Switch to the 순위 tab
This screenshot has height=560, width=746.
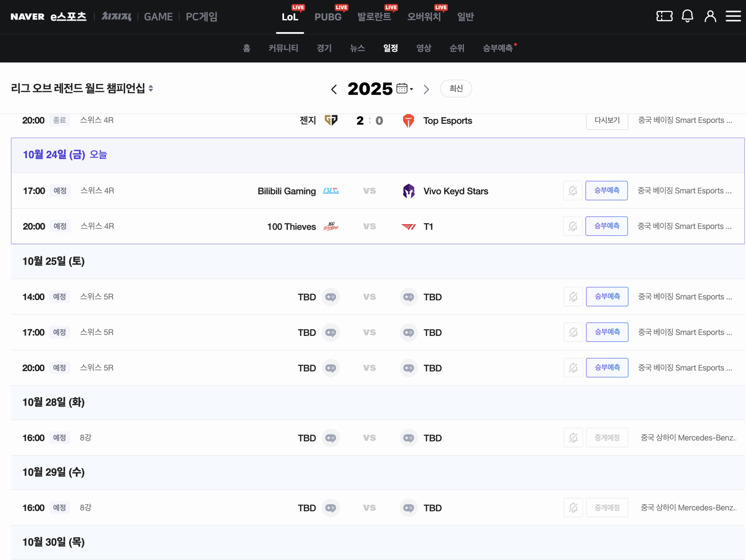[x=457, y=48]
